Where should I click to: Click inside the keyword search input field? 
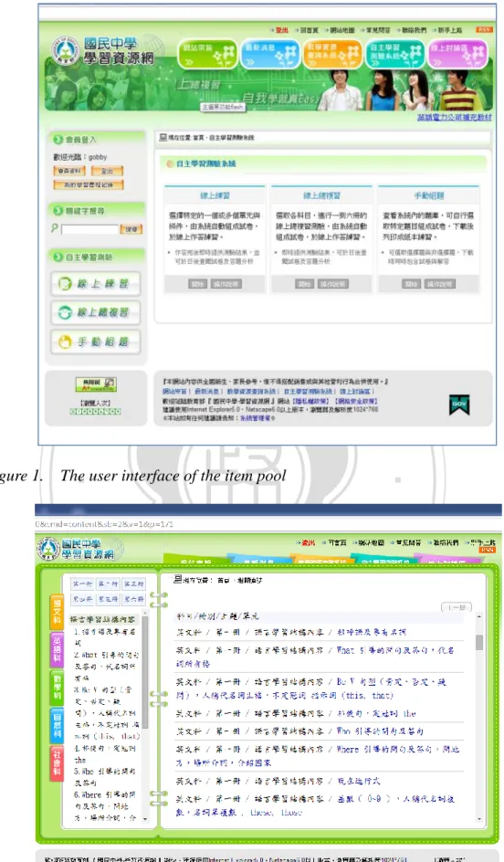coord(89,228)
